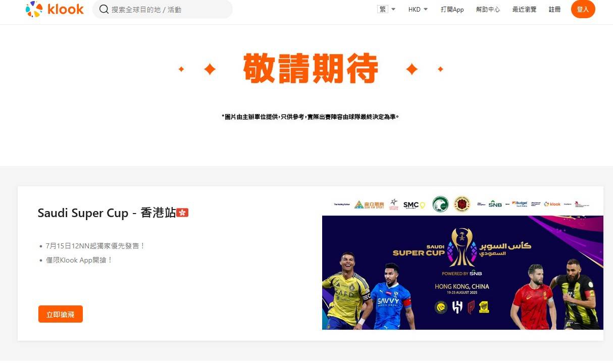Click the 立即搶飛 button

(x=61, y=314)
